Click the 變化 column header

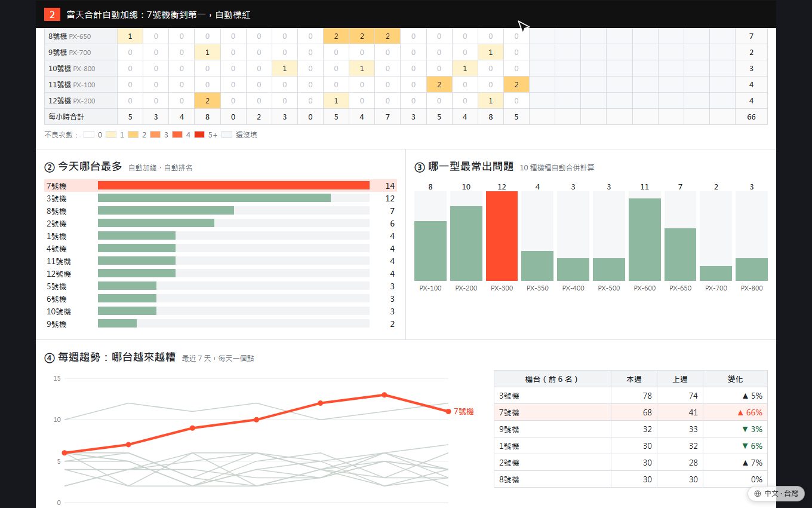735,379
